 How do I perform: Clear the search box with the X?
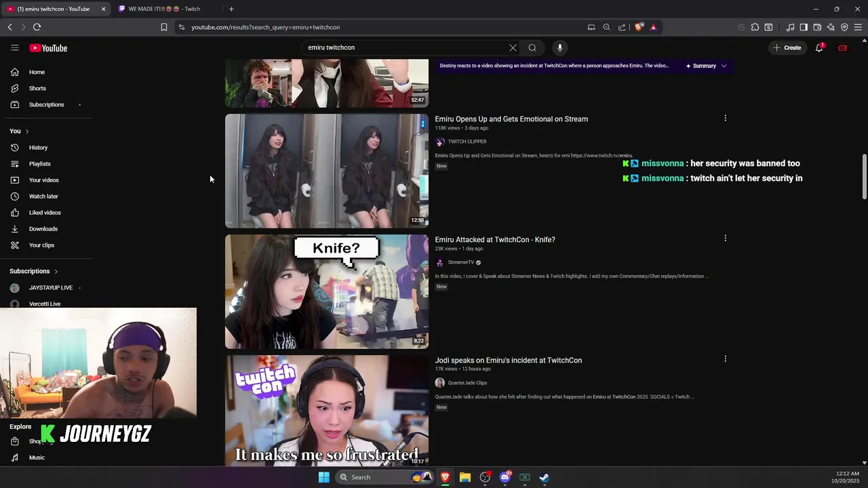pos(513,47)
